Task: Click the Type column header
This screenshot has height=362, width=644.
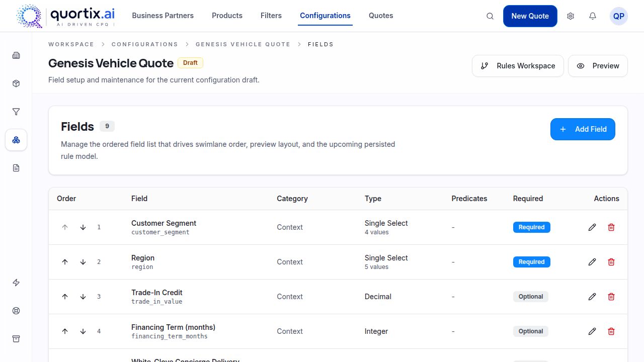Action: tap(373, 199)
